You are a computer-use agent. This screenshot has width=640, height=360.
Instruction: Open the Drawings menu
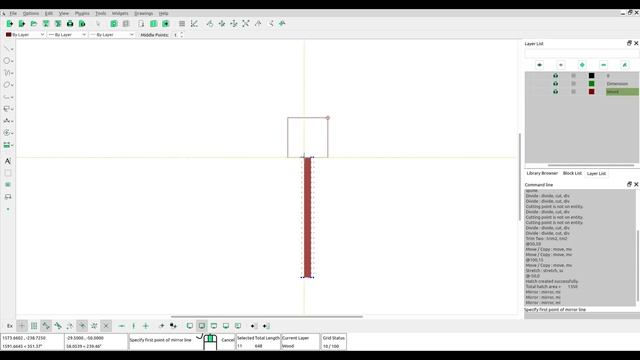[144, 13]
